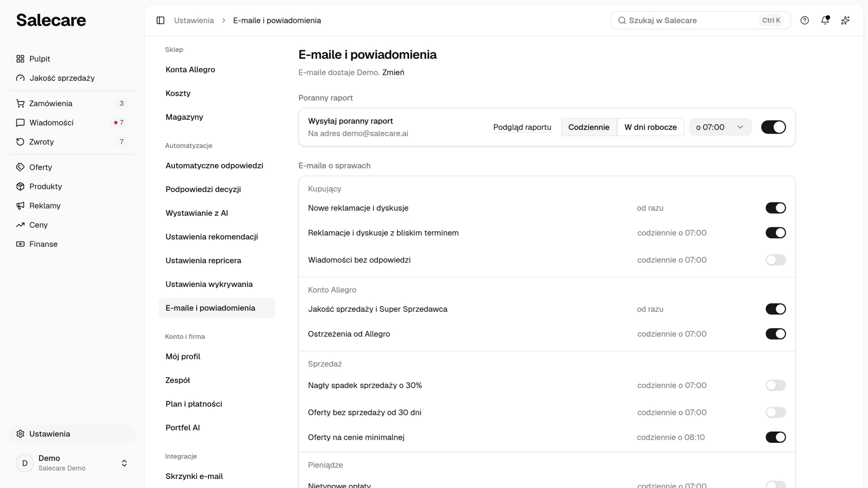Screen dimensions: 868x488
Task: Select the W dni robocze option
Action: click(x=651, y=127)
